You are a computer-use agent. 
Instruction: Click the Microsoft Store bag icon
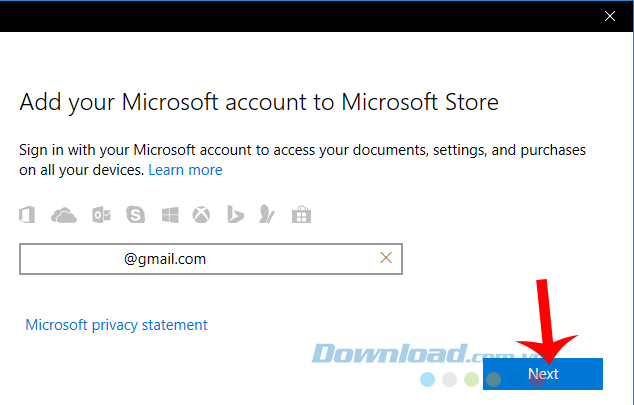(300, 215)
